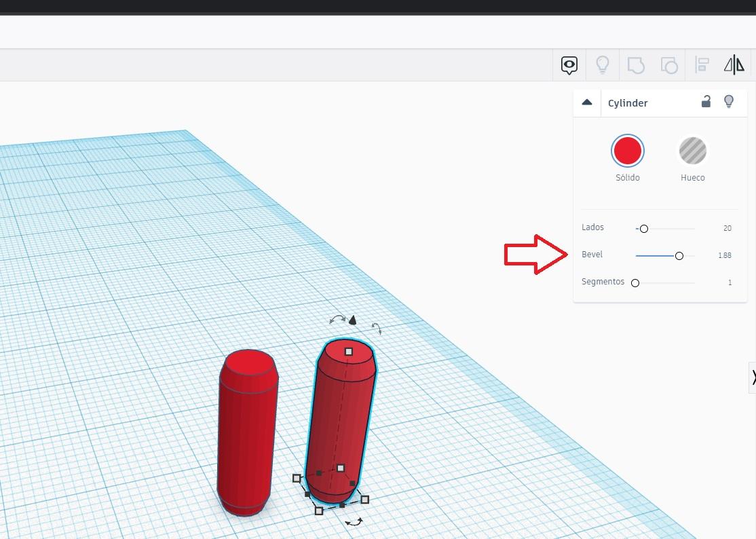The width and height of the screenshot is (756, 539).
Task: Hide shape with panel lightbulb icon
Action: [x=729, y=101]
